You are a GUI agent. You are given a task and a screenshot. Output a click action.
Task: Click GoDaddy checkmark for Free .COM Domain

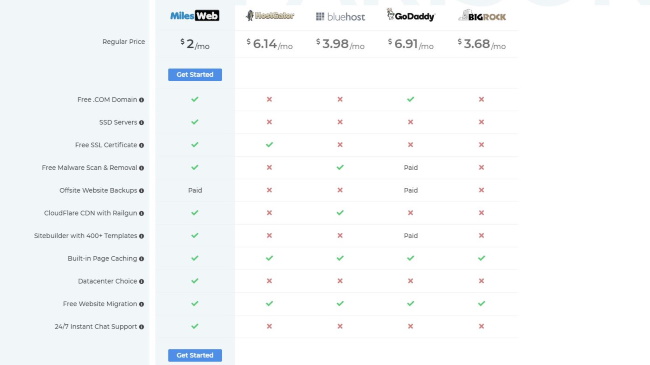(x=410, y=99)
